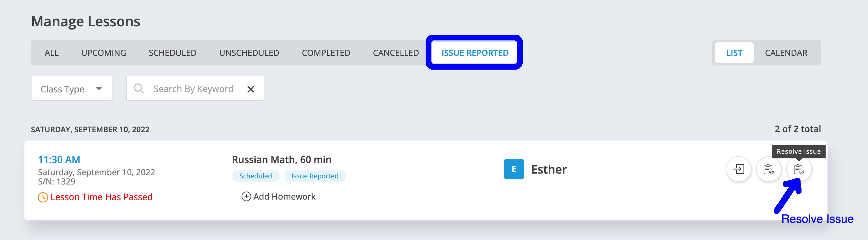
Task: Click Esther's blue E avatar
Action: (x=514, y=169)
